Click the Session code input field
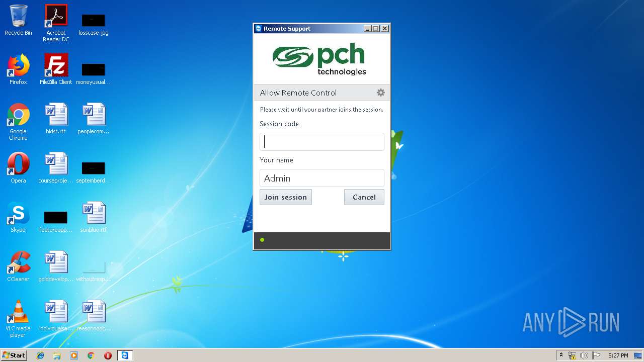The width and height of the screenshot is (644, 362). 322,142
